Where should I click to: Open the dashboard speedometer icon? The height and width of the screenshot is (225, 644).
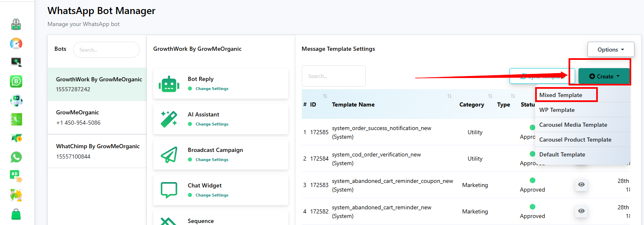click(x=16, y=43)
